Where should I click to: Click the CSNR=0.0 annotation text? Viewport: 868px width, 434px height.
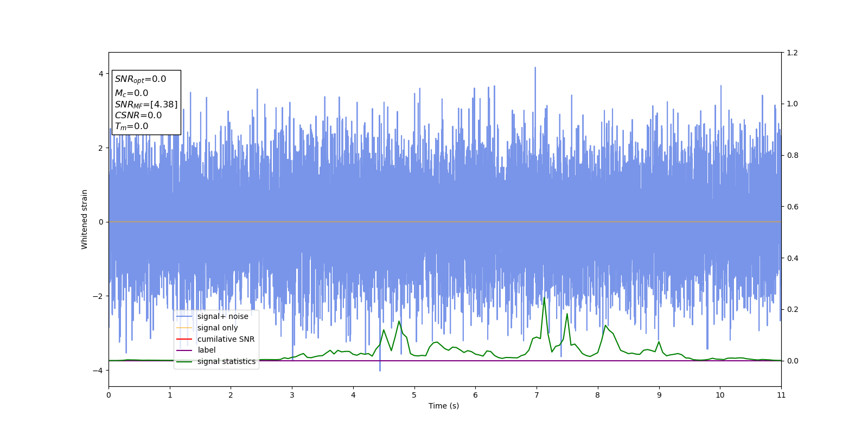(138, 115)
